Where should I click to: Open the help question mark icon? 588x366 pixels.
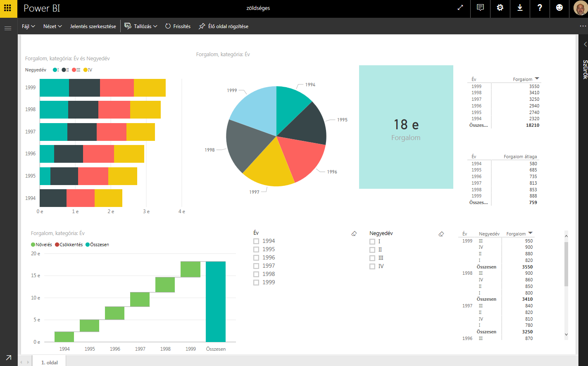point(540,7)
